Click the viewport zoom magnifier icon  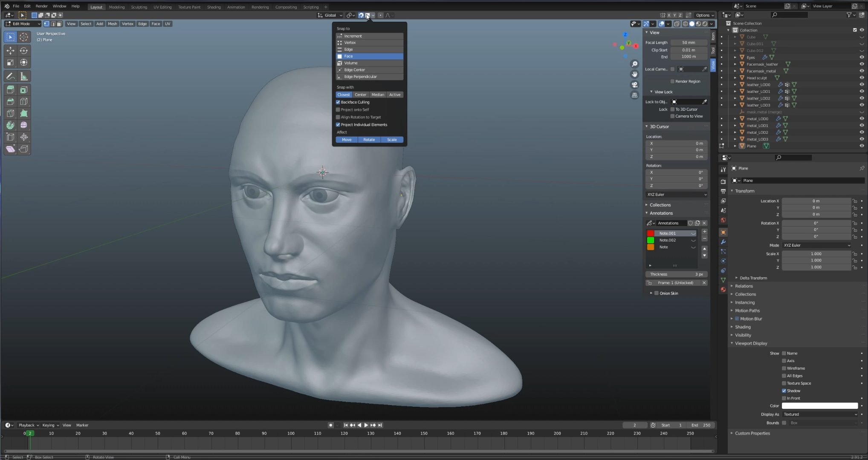pyautogui.click(x=635, y=64)
